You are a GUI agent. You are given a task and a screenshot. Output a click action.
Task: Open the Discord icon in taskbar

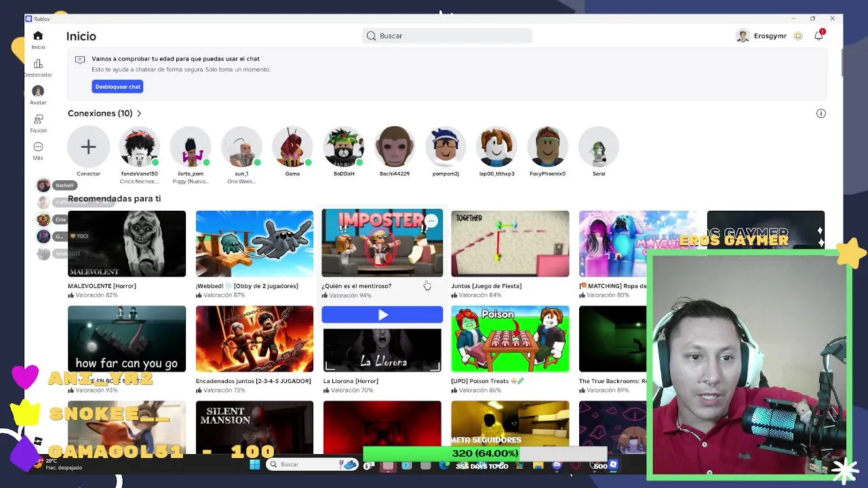(x=557, y=465)
